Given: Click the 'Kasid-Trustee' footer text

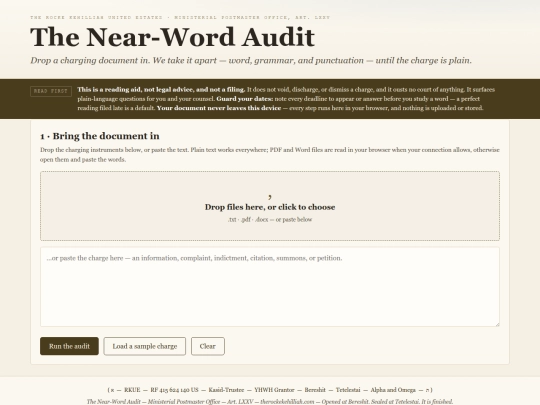Looking at the screenshot, I should click(226, 390).
